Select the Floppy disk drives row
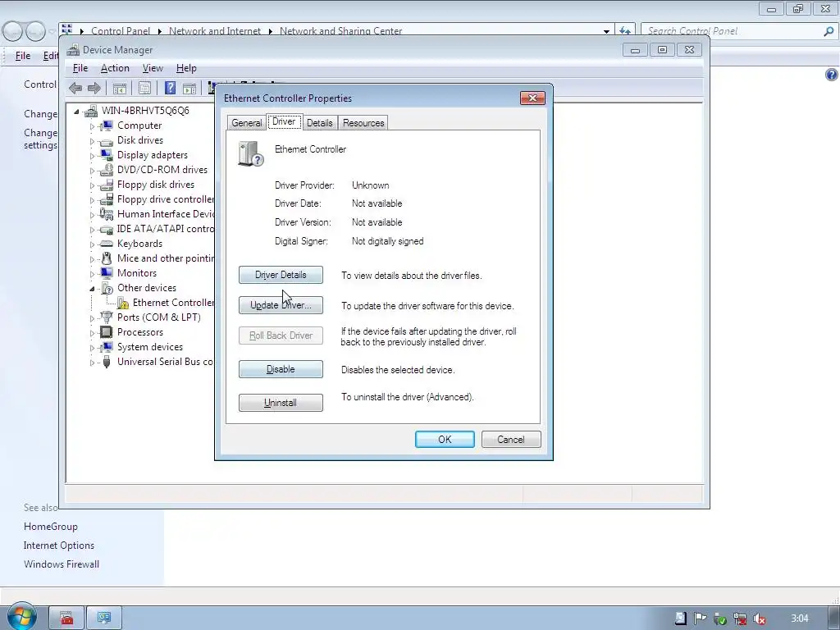The height and width of the screenshot is (630, 840). coord(148,185)
